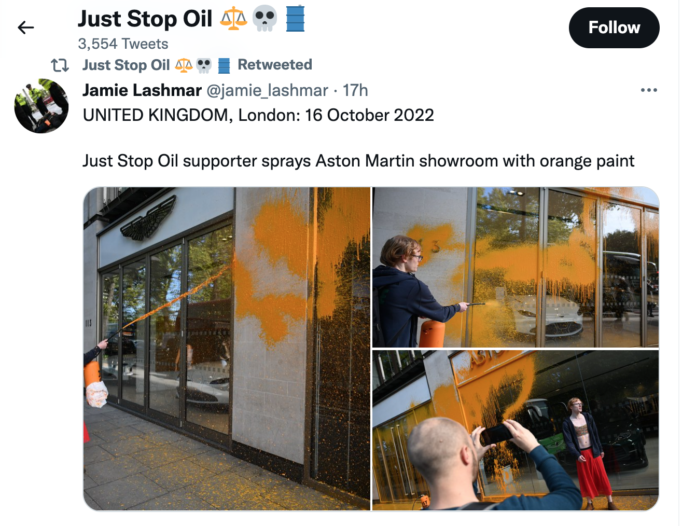The height and width of the screenshot is (526, 696).
Task: Open the Jamie Lashmar display name link
Action: point(142,90)
